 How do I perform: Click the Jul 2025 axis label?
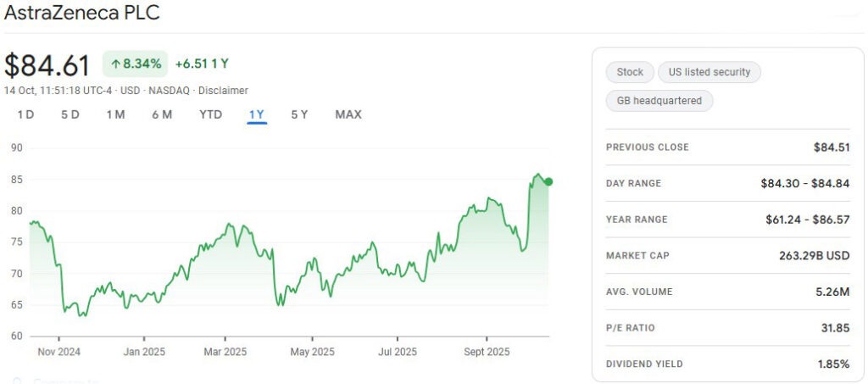point(398,352)
